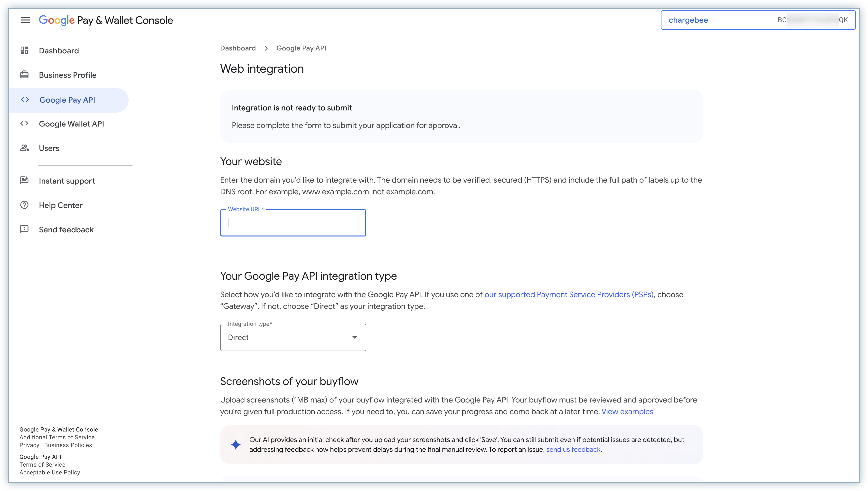The height and width of the screenshot is (491, 868).
Task: Open Google Pay API Terms of Service
Action: [x=42, y=465]
